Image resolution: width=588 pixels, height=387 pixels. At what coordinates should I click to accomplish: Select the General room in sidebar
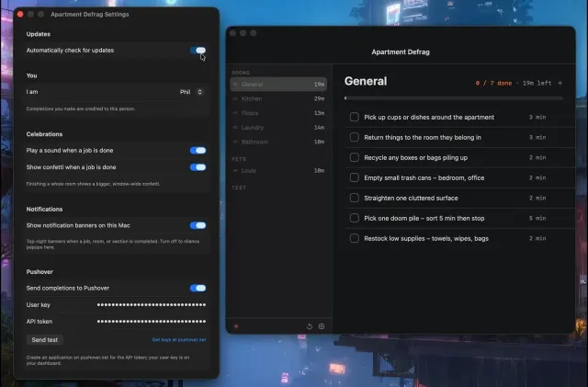click(278, 84)
